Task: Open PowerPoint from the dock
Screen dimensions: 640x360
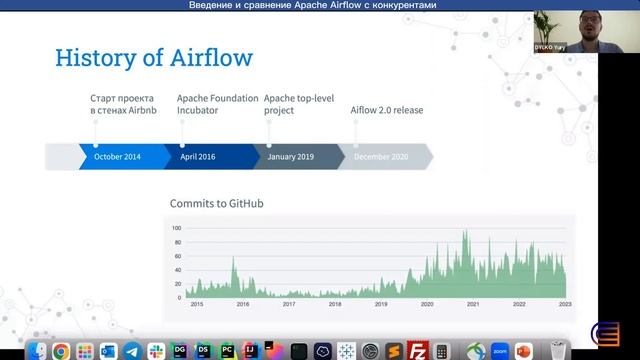Action: point(523,351)
